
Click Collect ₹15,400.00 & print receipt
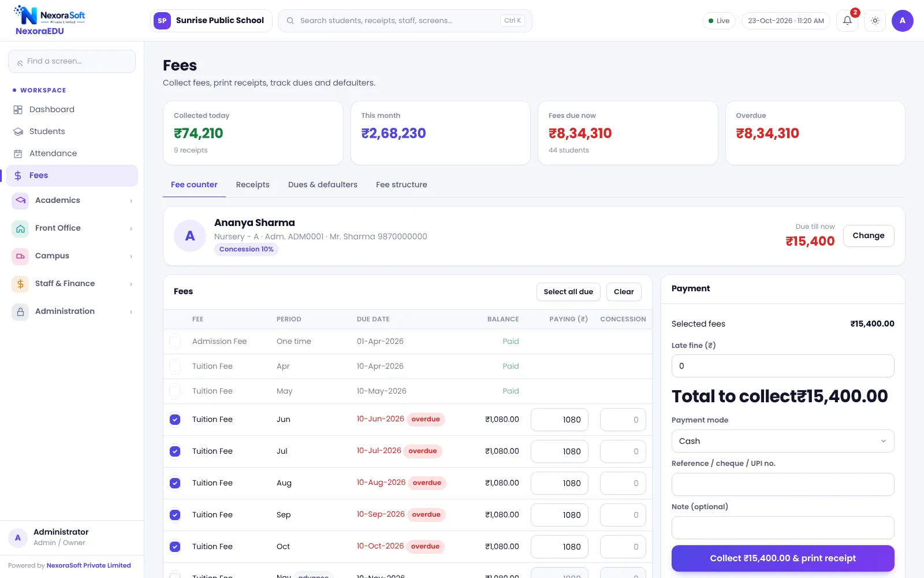coord(783,558)
